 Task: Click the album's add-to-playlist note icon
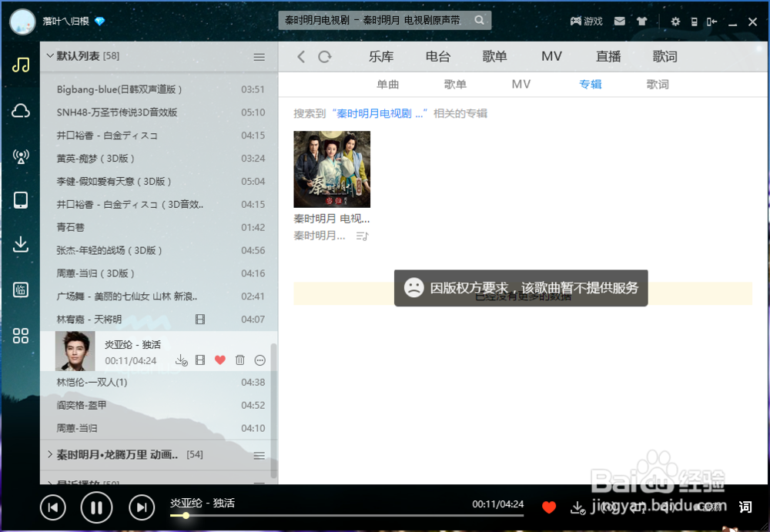[363, 236]
